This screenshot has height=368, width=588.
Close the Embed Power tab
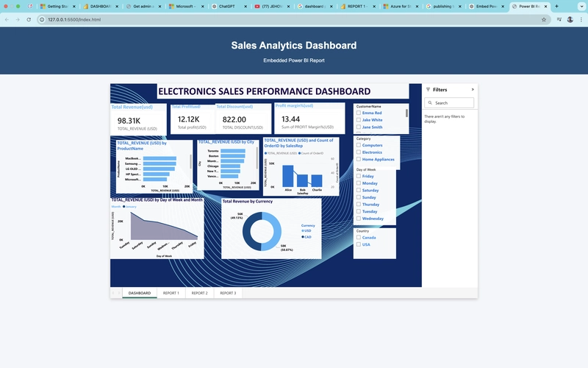(x=503, y=7)
